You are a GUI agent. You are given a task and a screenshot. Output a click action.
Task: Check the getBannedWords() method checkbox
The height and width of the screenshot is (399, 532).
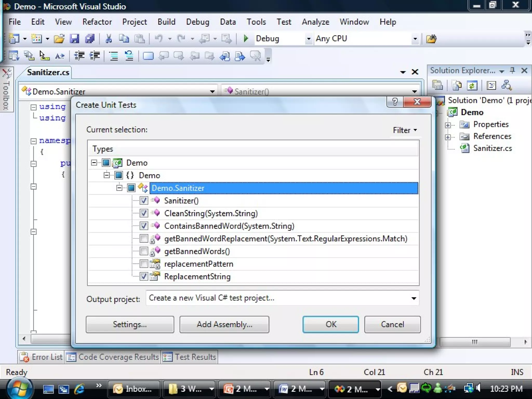[x=144, y=251]
